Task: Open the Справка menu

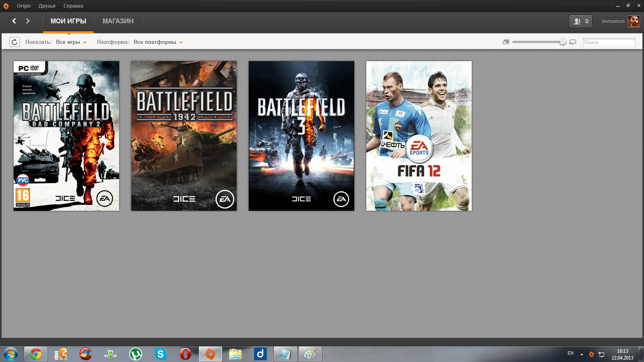Action: click(x=73, y=6)
